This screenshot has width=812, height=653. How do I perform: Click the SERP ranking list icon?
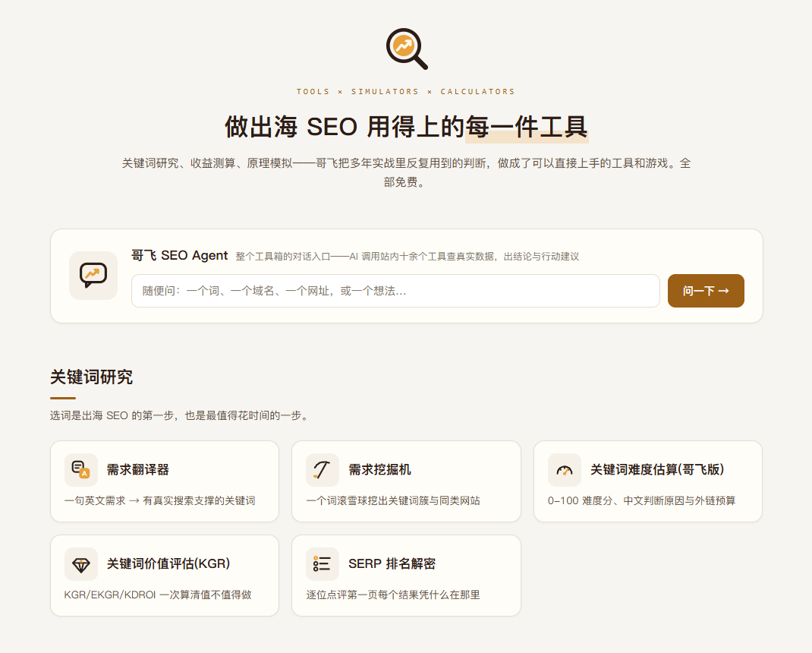coord(322,564)
